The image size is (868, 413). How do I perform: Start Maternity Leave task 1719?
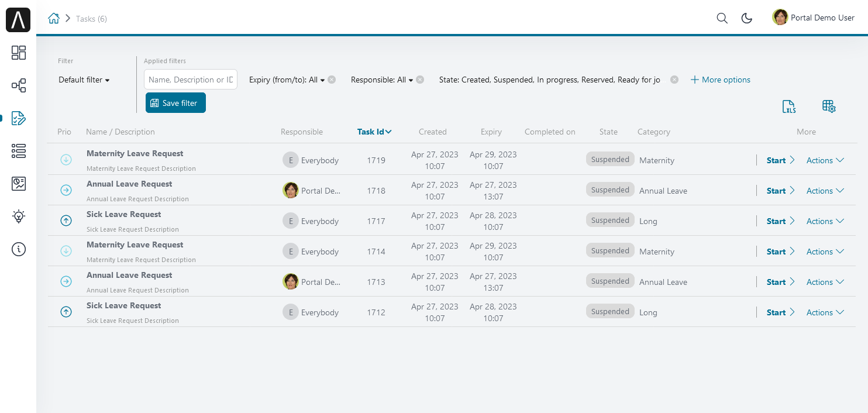pyautogui.click(x=780, y=160)
